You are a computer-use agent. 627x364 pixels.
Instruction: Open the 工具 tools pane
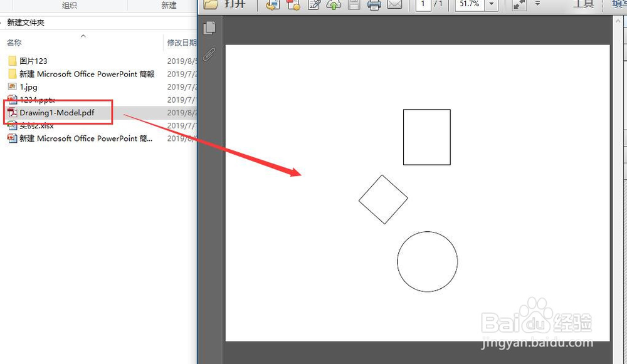[x=583, y=4]
